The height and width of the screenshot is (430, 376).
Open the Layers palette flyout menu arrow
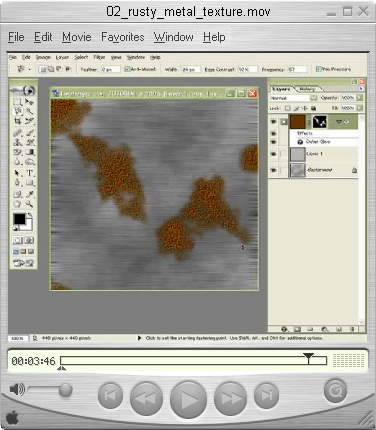click(x=361, y=89)
